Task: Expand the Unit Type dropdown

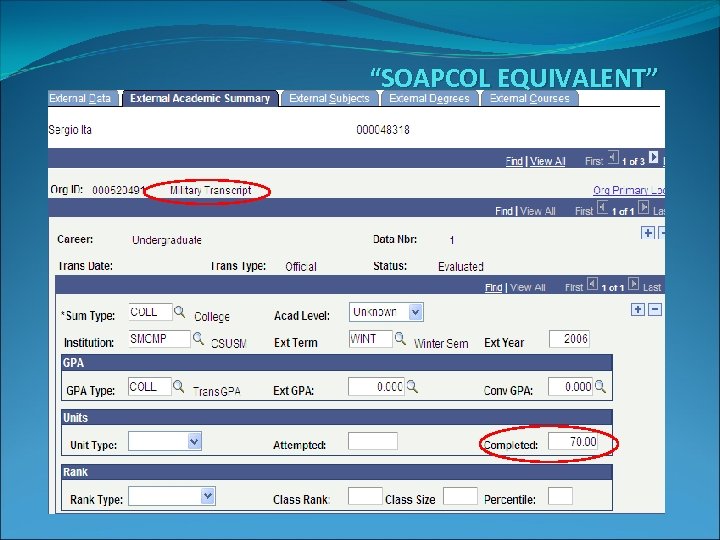Action: click(194, 442)
